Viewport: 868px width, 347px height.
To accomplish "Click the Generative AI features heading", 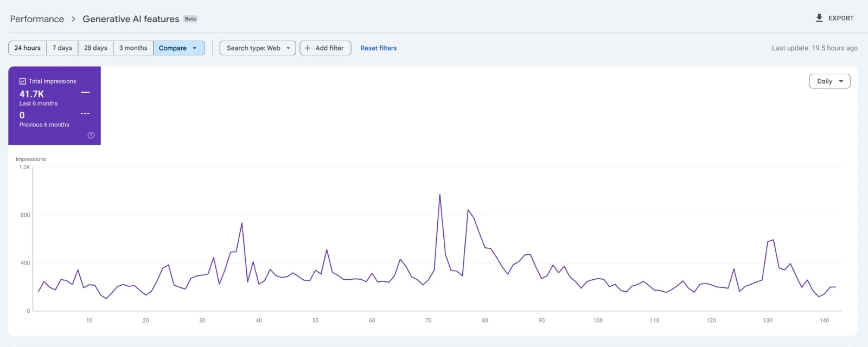I will tap(131, 19).
